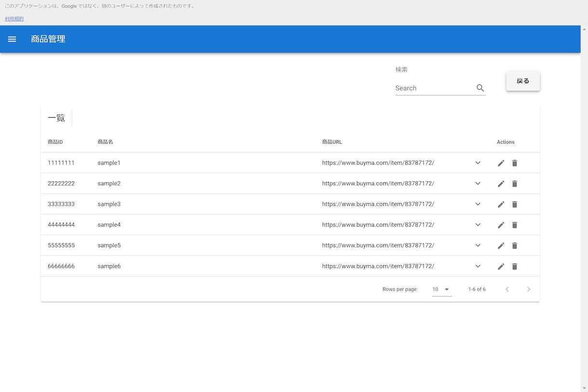Viewport: 588px width, 392px height.
Task: Expand the sample1 row details chevron
Action: click(478, 163)
